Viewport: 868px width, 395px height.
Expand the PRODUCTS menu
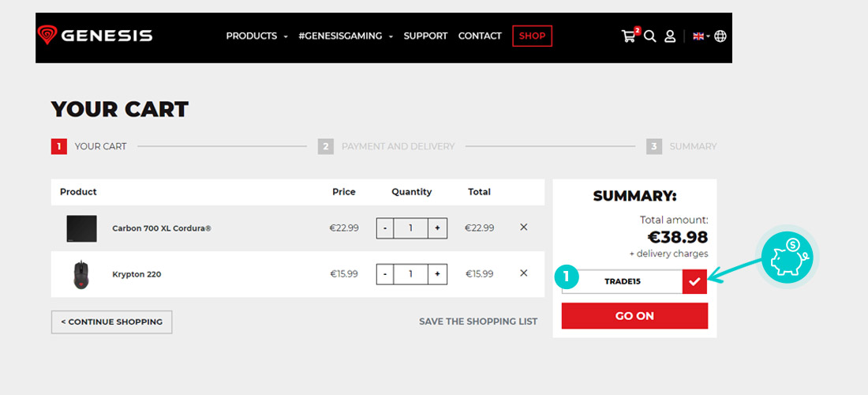click(257, 36)
